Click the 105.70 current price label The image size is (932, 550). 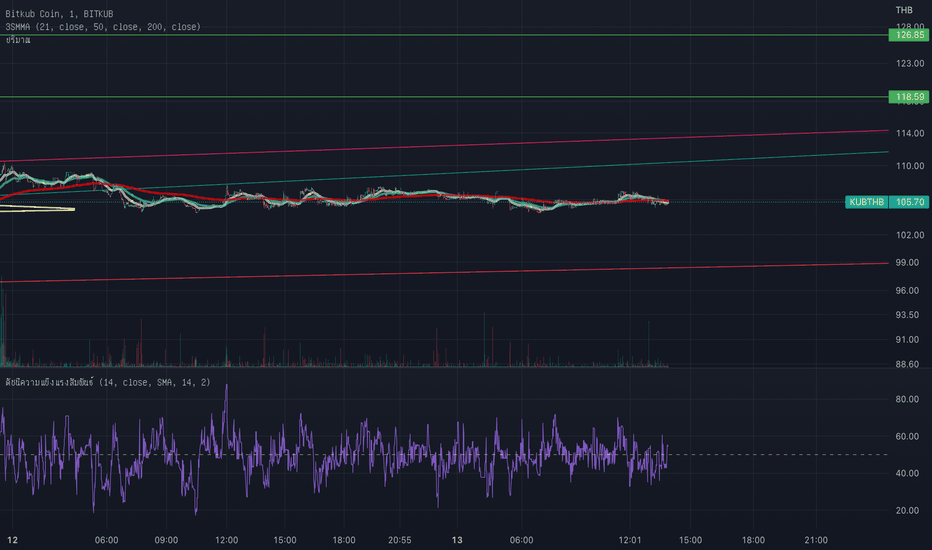pos(909,202)
